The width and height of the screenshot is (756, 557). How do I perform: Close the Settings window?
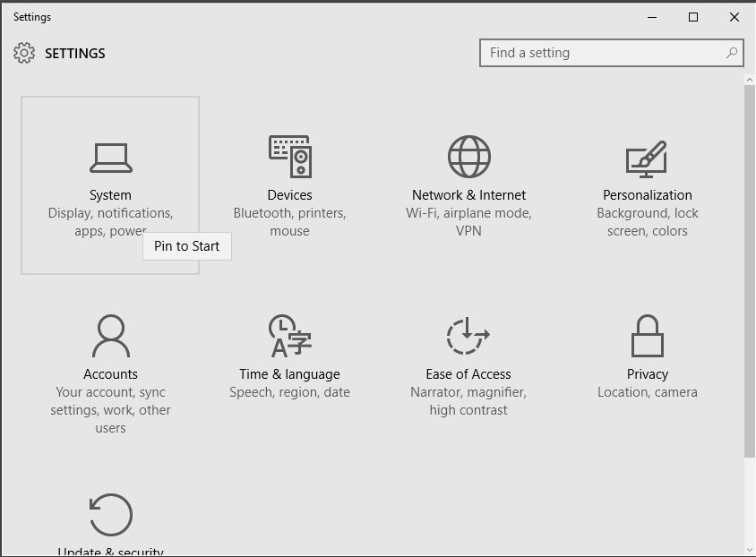(x=735, y=17)
